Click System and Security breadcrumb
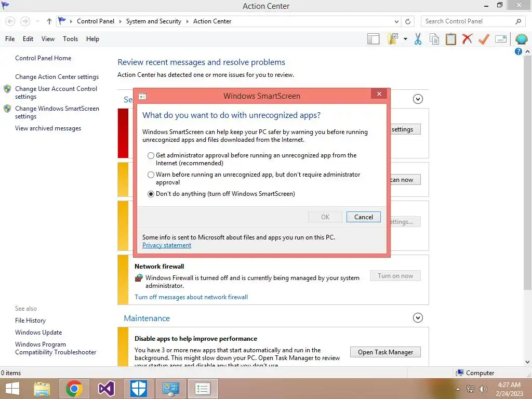The height and width of the screenshot is (399, 532). pyautogui.click(x=154, y=21)
